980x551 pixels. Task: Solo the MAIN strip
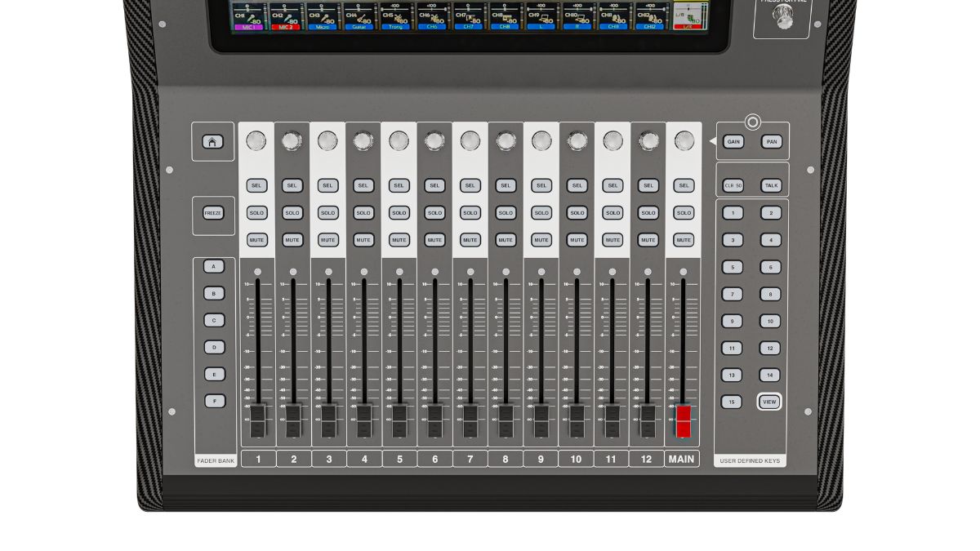[684, 213]
